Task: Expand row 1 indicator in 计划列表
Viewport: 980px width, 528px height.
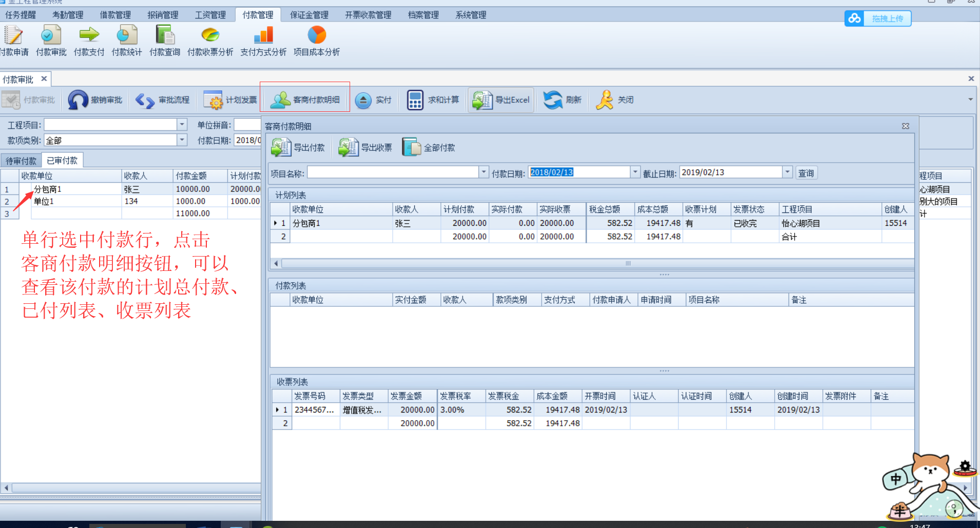Action: point(276,223)
